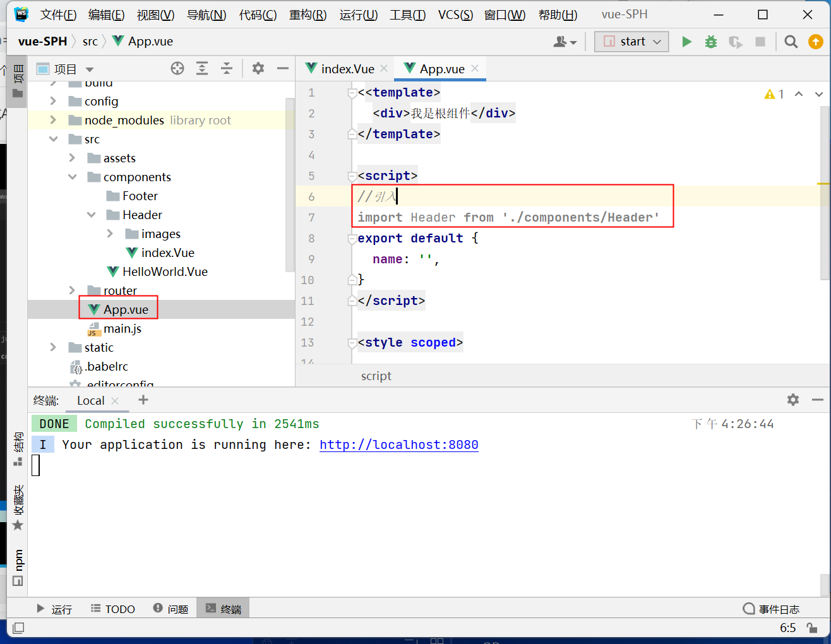Click the green Run button
Screen dimensions: 831x644
[x=686, y=42]
